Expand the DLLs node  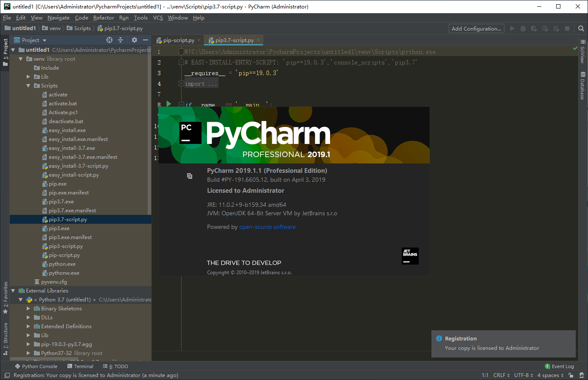(x=28, y=318)
